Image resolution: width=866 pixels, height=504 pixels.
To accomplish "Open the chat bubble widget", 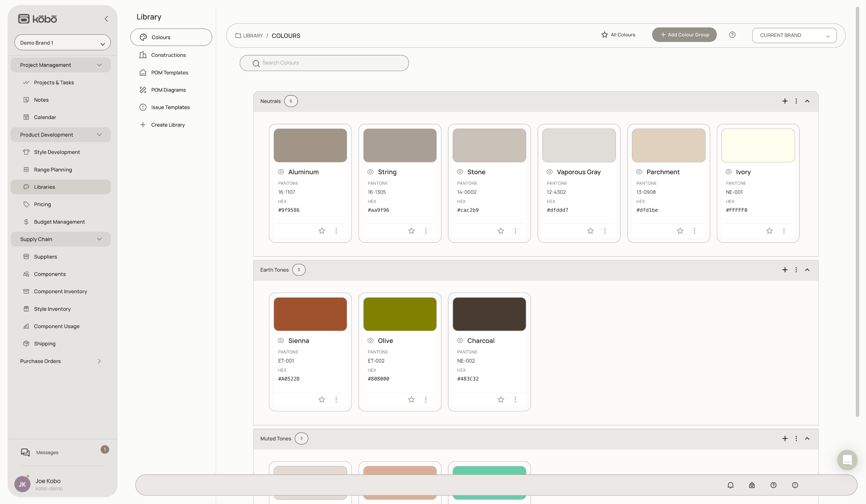I will (x=847, y=460).
